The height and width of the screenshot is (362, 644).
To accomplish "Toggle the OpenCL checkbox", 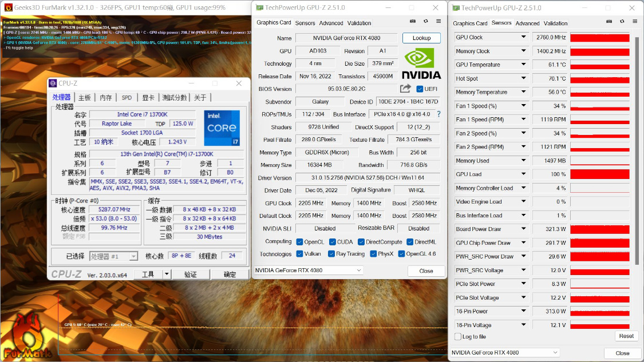I will [x=299, y=242].
